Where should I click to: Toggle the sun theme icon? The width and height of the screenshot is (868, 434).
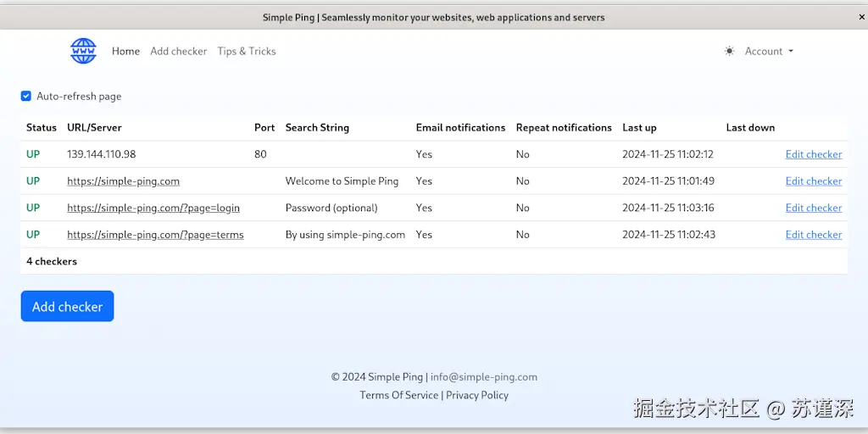pyautogui.click(x=729, y=52)
